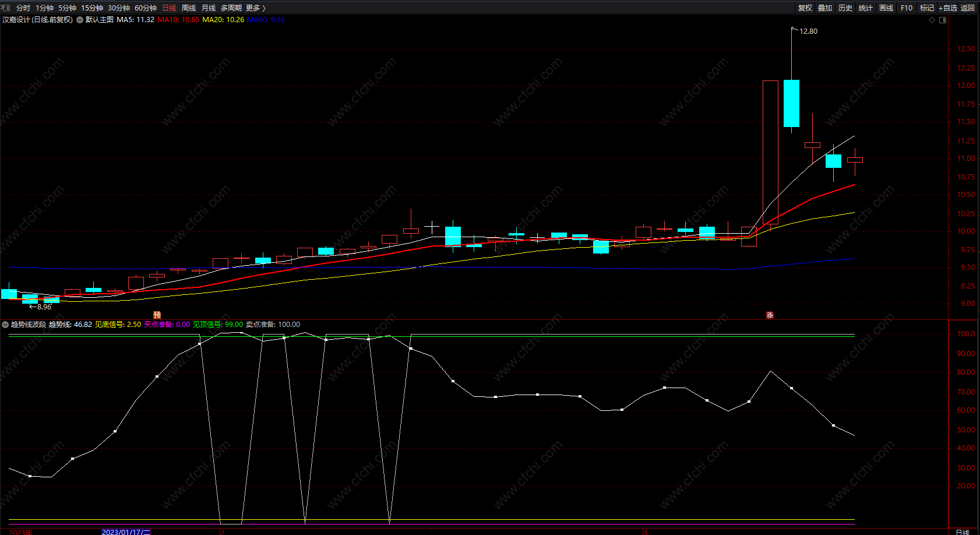This screenshot has height=535, width=980.
Task: Click the 50.00 indicator axis label
Action: click(966, 430)
